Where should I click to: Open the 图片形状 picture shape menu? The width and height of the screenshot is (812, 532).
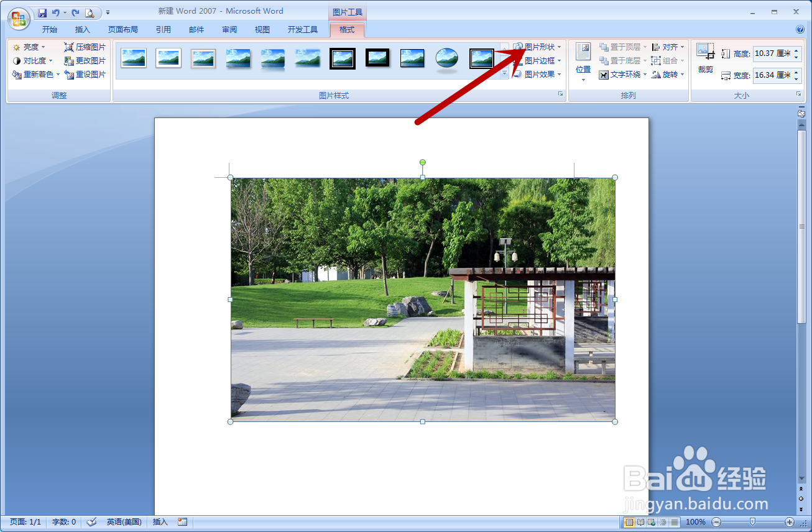[538, 47]
